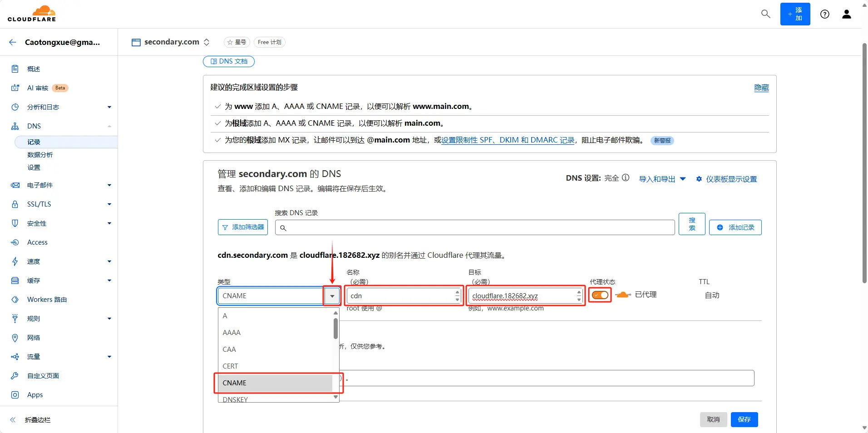Click the 安全性 shield icon
Screen dimensions: 868x433
[15, 223]
